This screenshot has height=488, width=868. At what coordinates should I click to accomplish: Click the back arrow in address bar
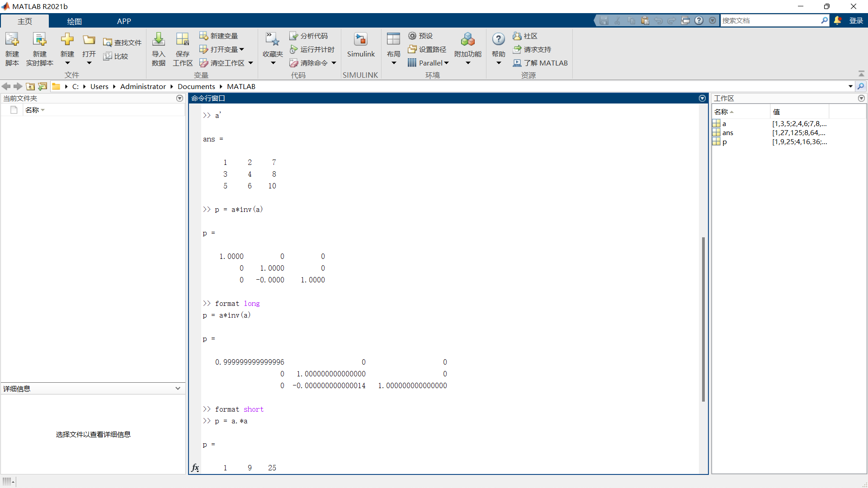(6, 86)
